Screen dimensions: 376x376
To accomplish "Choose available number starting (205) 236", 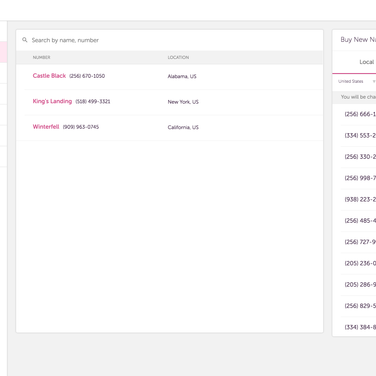I will (x=360, y=264).
